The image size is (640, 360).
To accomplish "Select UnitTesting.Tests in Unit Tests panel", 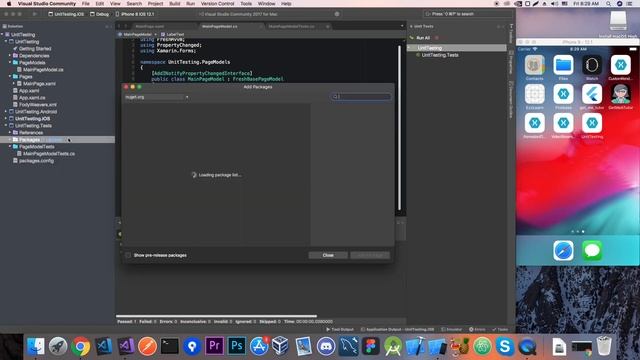I will coord(440,55).
